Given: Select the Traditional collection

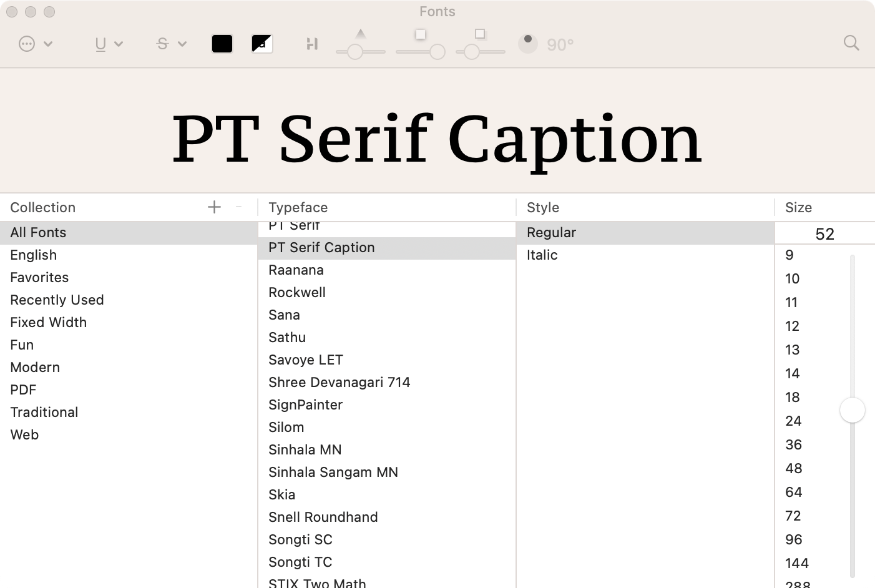Looking at the screenshot, I should click(129, 413).
